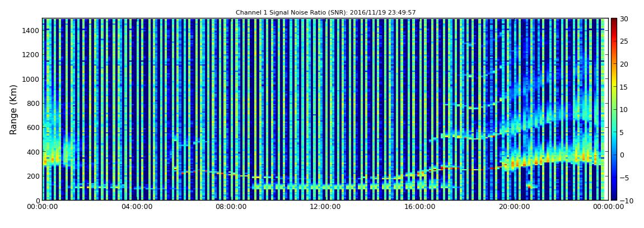This screenshot has height=228, width=644.
Task: Click the colorbar value 15
Action: coord(624,87)
